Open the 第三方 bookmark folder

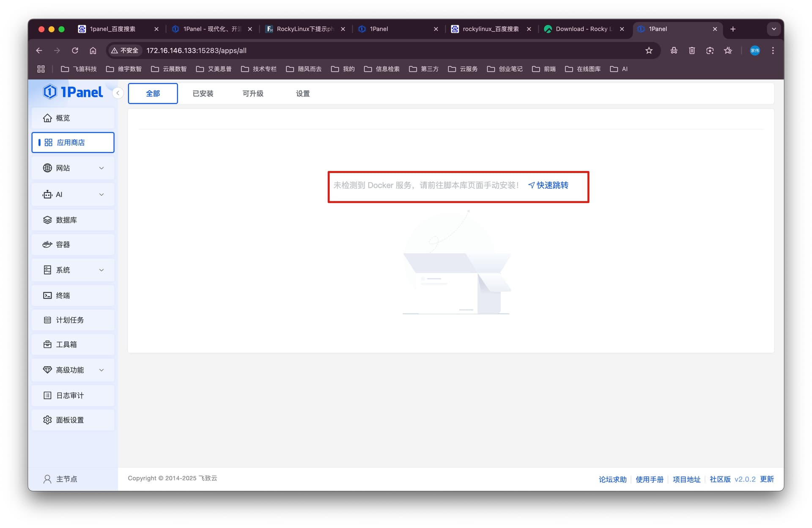point(424,69)
